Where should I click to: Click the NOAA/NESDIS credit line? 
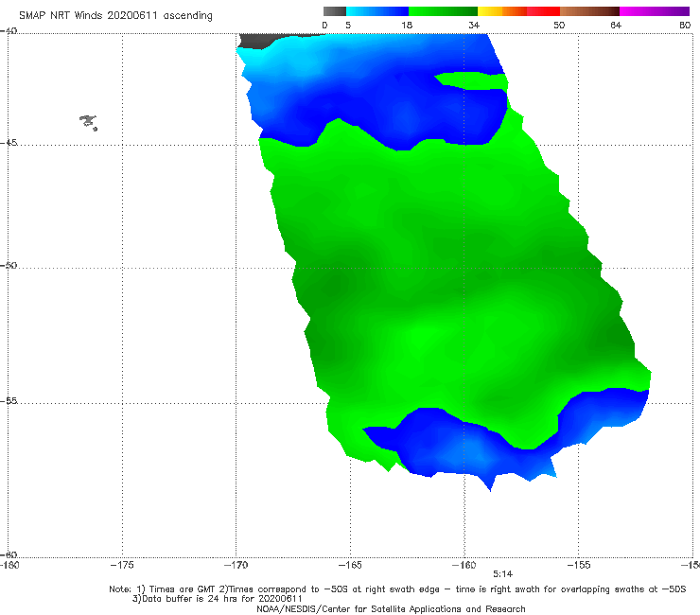click(x=391, y=608)
